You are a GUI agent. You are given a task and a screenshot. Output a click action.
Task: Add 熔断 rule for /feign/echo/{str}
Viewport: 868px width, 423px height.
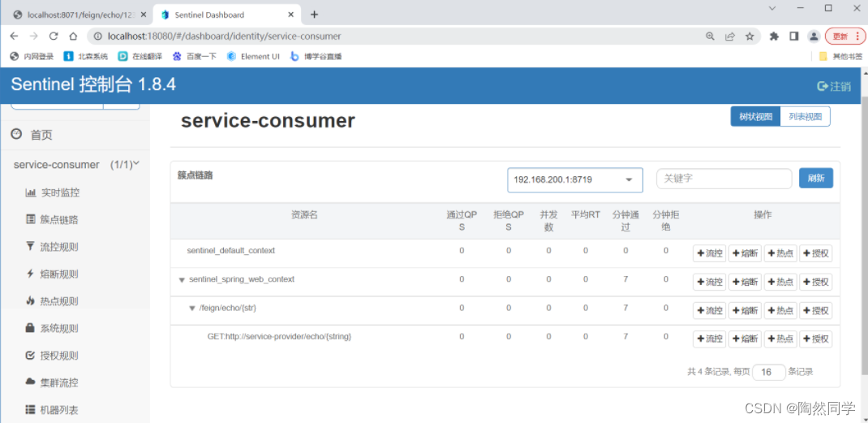click(x=746, y=310)
